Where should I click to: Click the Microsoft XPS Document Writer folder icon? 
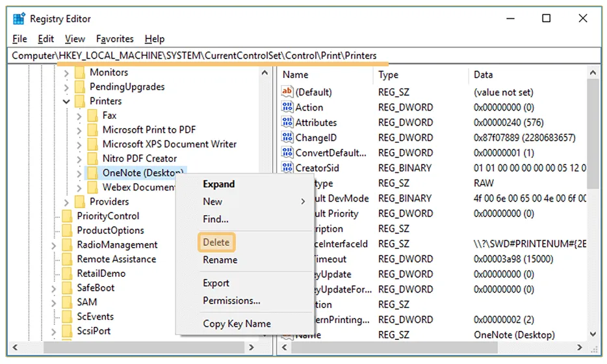(92, 144)
